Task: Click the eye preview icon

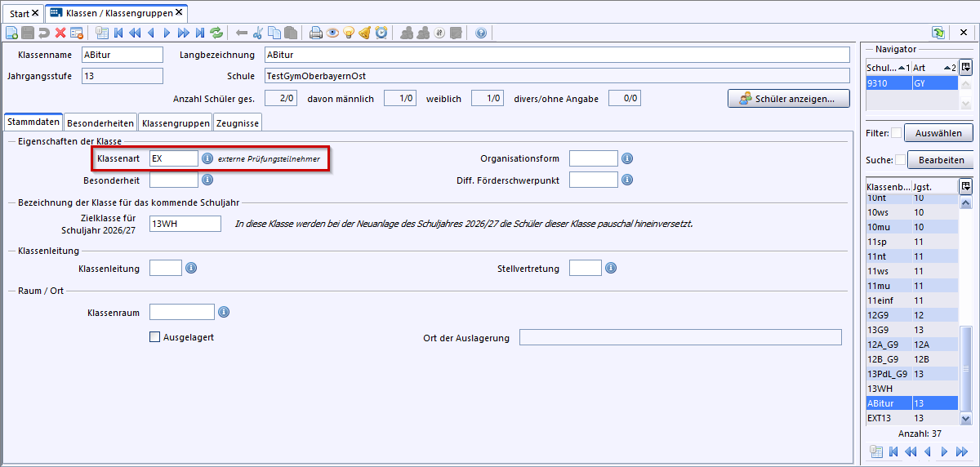Action: [332, 33]
